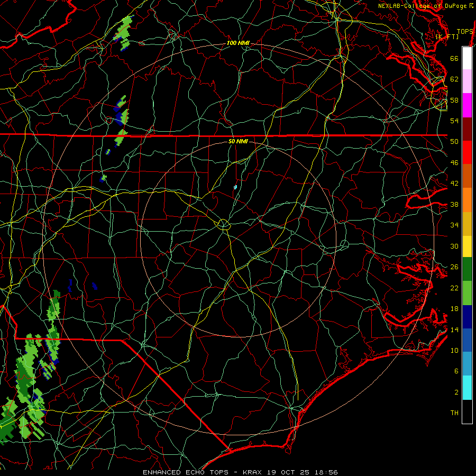Select the dark orange swatch below 46
Viewport: 476px width, 476px height.
(x=467, y=176)
